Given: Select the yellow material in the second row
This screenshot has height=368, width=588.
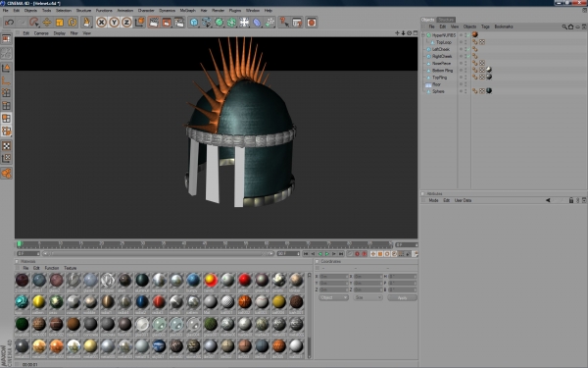Looking at the screenshot, I should coord(39,301).
